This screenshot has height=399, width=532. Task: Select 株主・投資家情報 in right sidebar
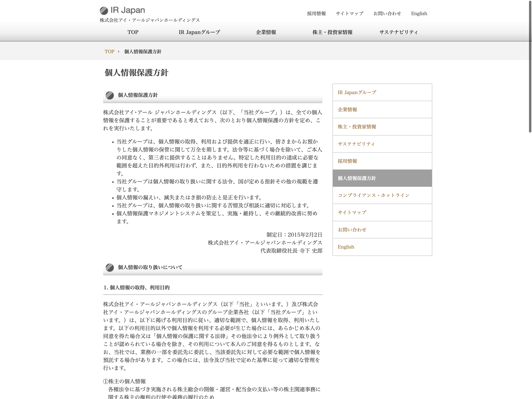coord(357,127)
